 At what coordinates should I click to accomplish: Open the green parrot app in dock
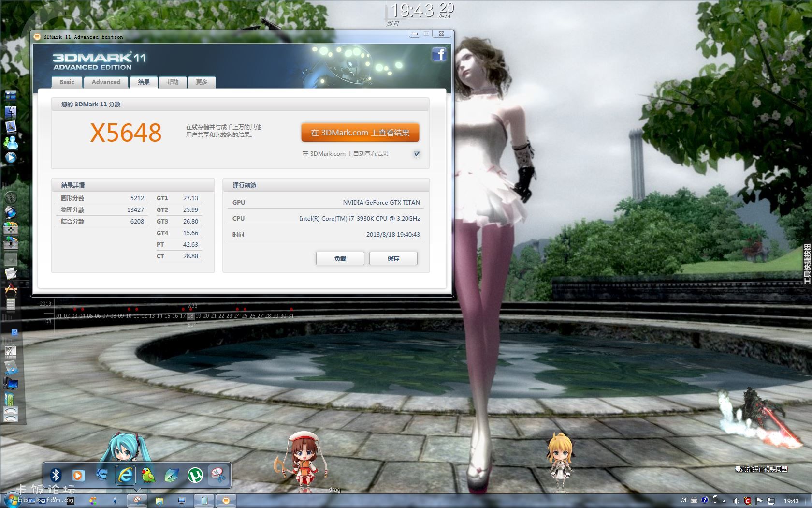coord(148,475)
